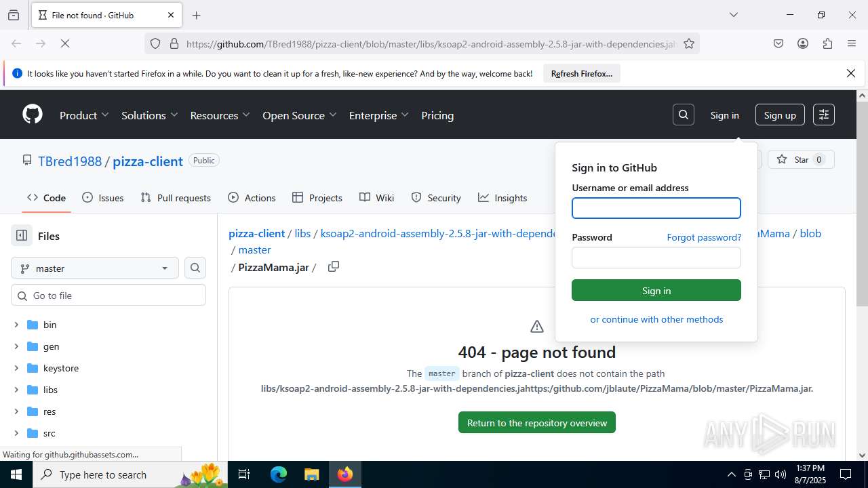Screen dimensions: 868x488
Task: Focus the Username or email address field
Action: point(656,208)
